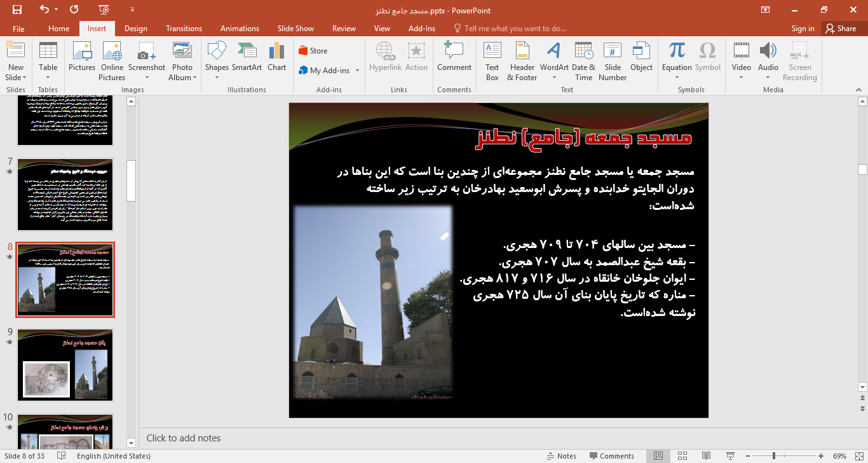Click the Tell me what you want field
Image resolution: width=868 pixels, height=463 pixels.
point(509,29)
